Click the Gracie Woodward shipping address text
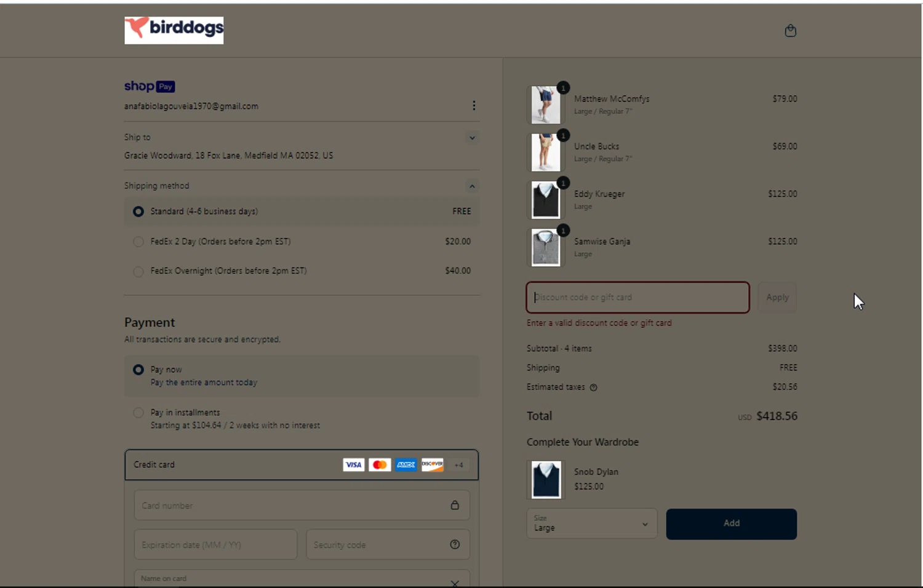Viewport: 923px width, 588px height. point(228,156)
